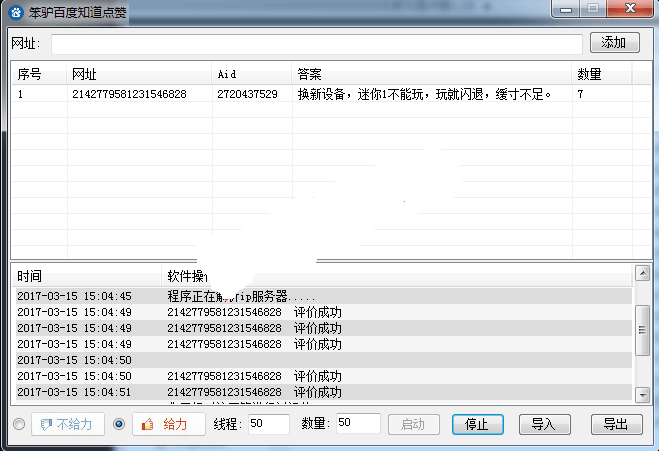Click the 时间 column header in log
The image size is (659, 451).
click(87, 276)
